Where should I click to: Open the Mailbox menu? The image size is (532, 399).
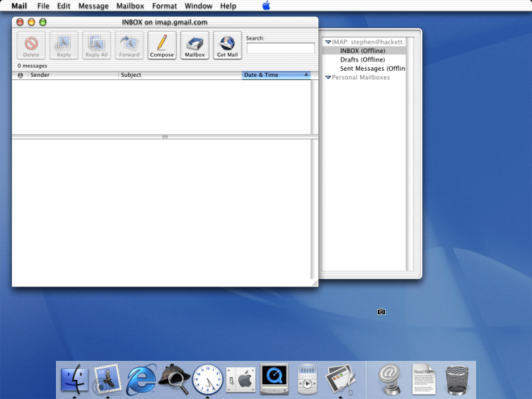(x=130, y=6)
